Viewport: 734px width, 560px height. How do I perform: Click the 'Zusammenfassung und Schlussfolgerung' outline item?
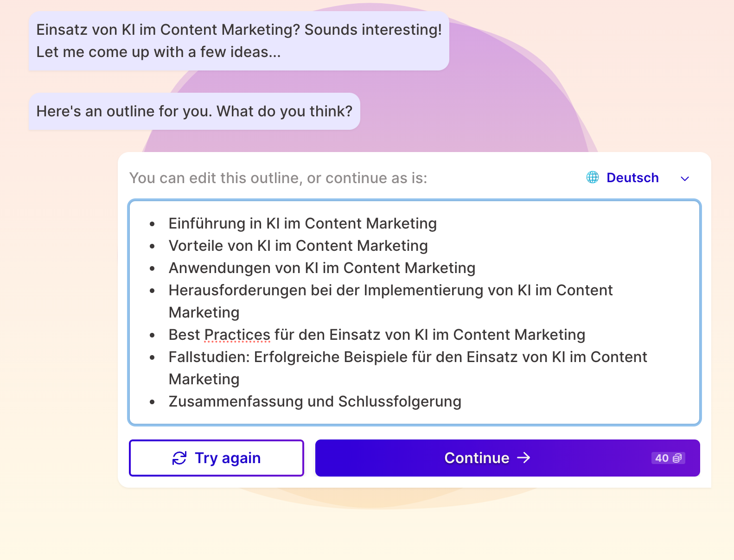click(x=315, y=401)
